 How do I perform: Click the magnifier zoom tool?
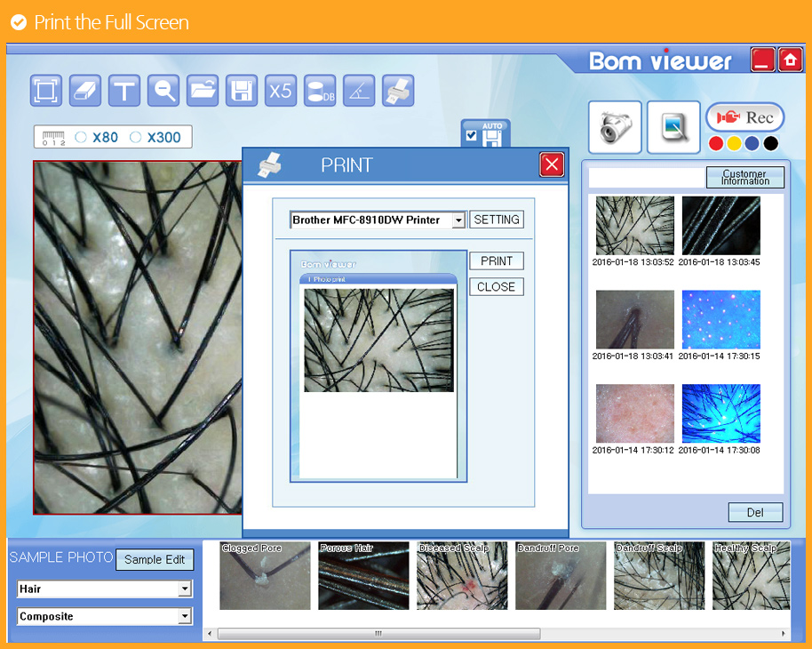[163, 90]
